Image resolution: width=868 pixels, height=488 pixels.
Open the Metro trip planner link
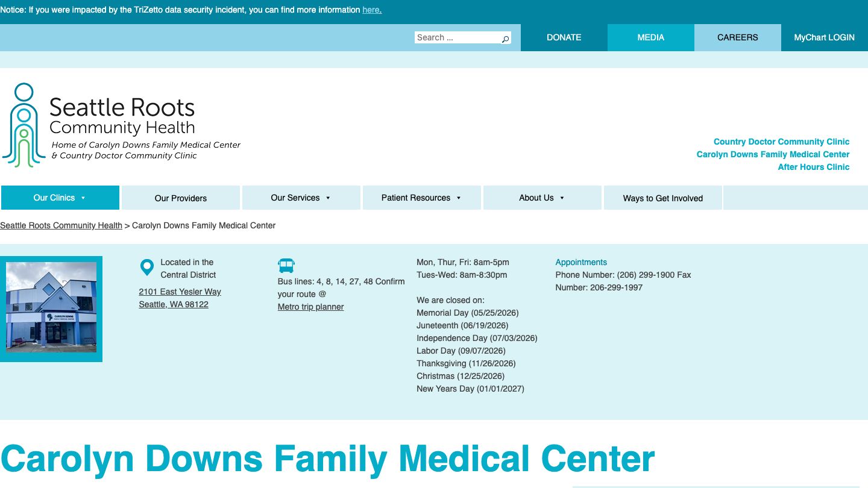pos(310,307)
